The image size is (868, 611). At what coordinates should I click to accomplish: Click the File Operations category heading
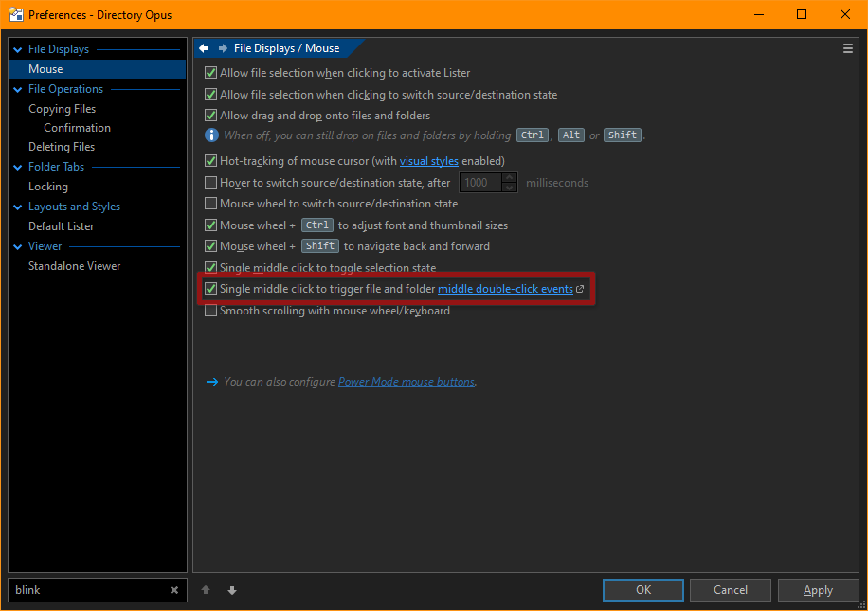(66, 89)
